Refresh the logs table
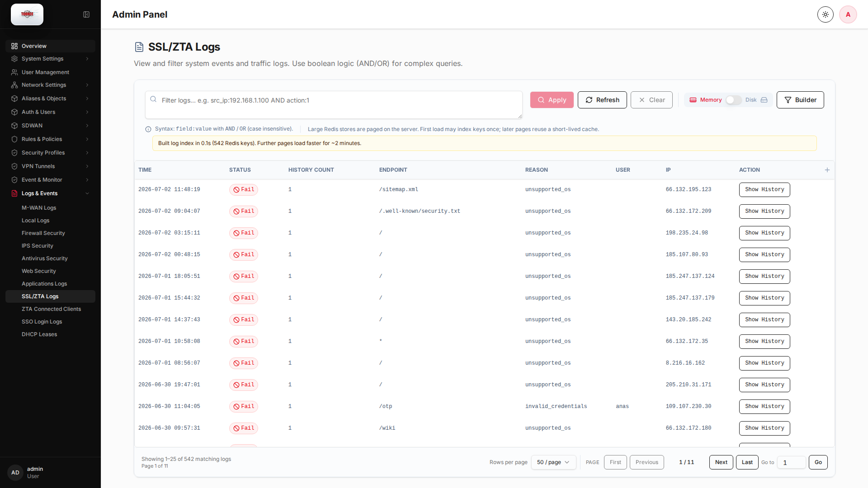Viewport: 868px width, 488px height. pos(602,100)
